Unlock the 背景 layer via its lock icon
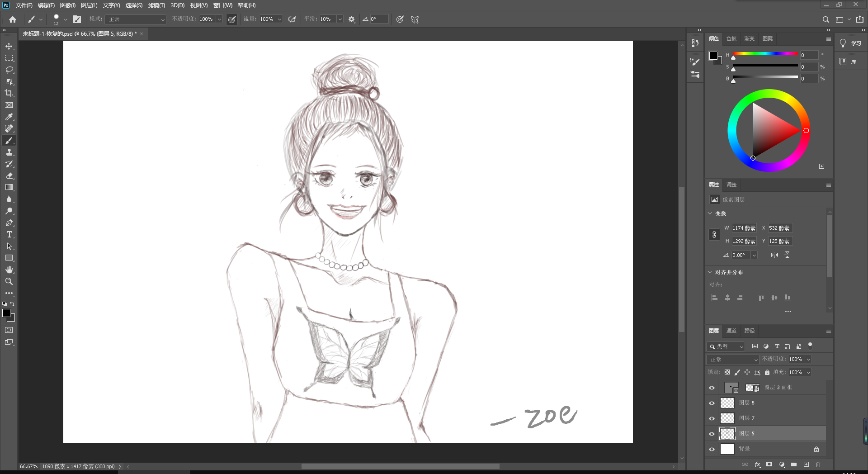This screenshot has height=474, width=868. point(816,449)
